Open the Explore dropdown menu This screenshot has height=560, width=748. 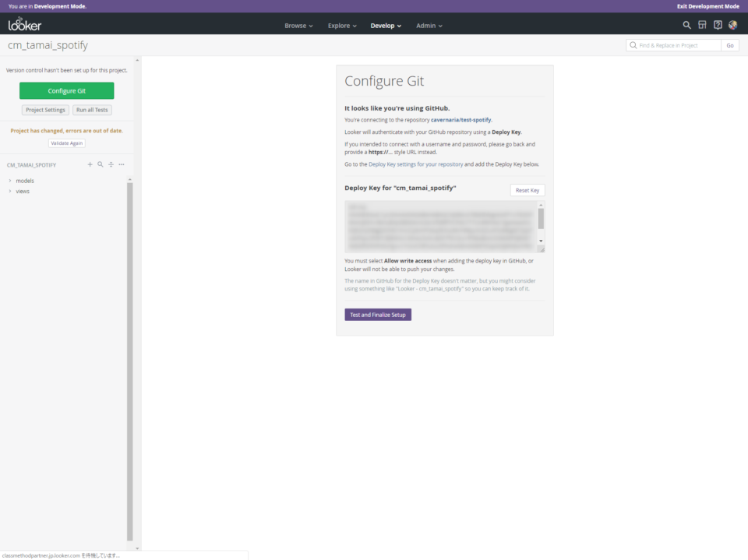(x=342, y=26)
